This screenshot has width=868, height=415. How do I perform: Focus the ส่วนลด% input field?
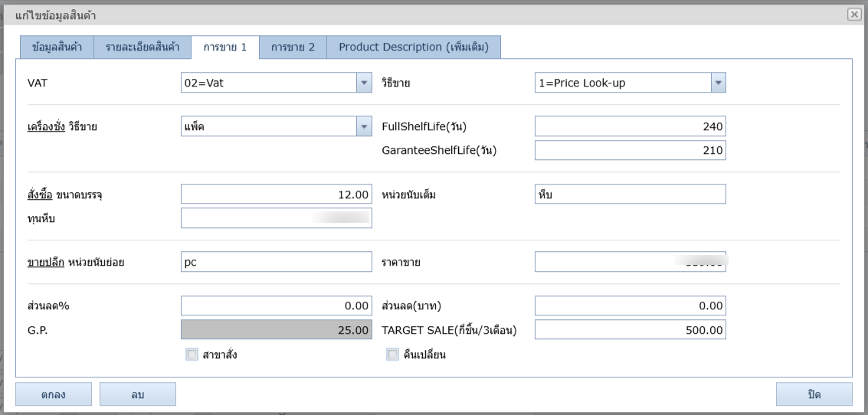(x=276, y=306)
